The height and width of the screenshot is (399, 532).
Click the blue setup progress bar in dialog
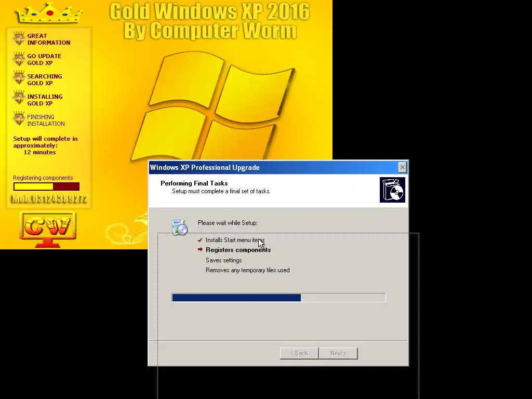pos(278,298)
